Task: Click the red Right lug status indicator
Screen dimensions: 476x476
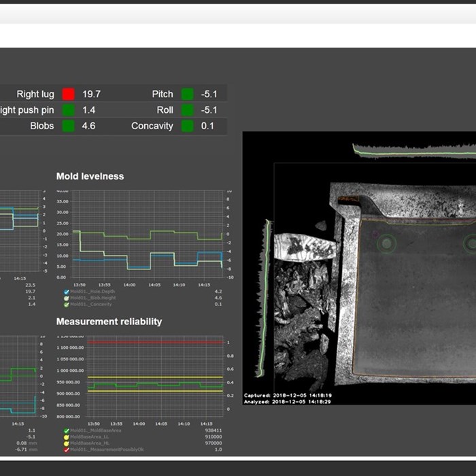Action: coord(68,94)
